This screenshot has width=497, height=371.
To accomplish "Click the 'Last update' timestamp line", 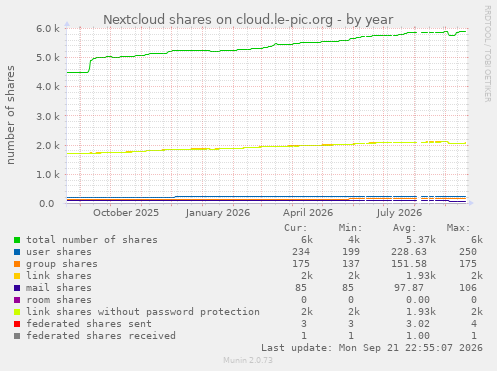I will (372, 348).
